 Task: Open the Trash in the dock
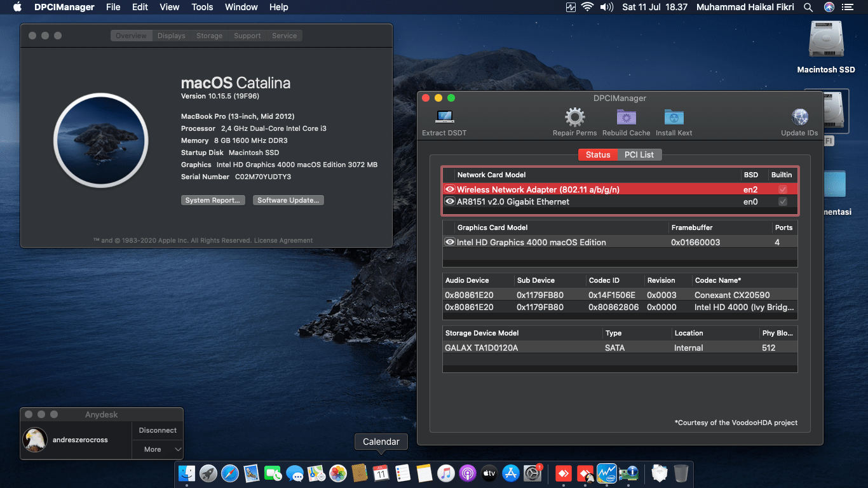point(681,473)
